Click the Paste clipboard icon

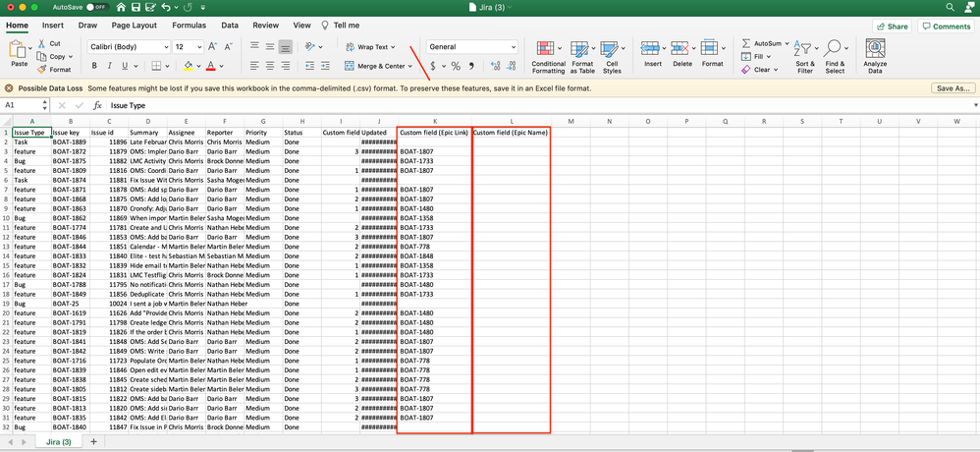19,49
